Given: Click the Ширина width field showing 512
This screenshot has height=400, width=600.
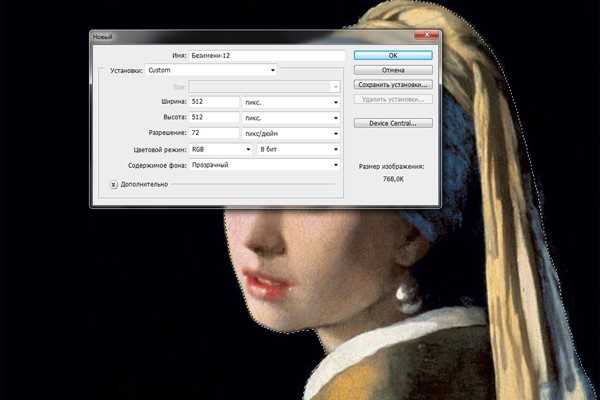Looking at the screenshot, I should 214,102.
